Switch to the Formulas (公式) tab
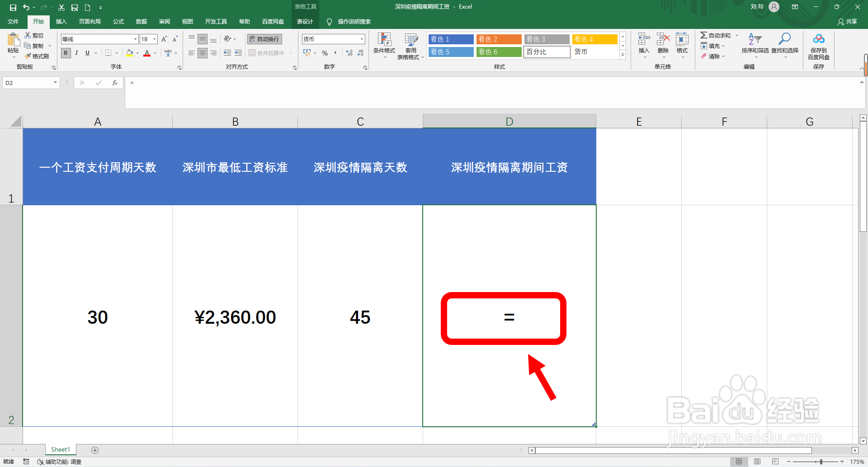Viewport: 868px width, 467px height. (x=118, y=22)
